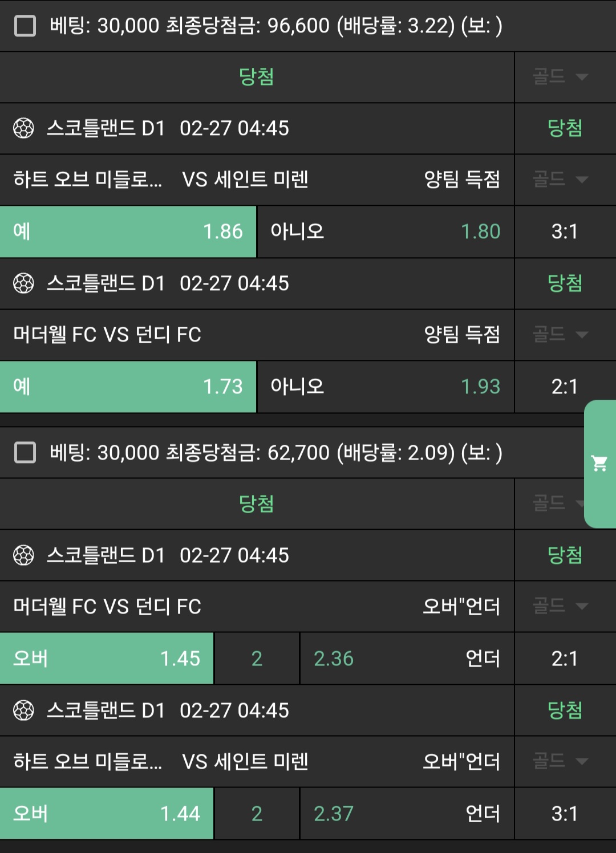616x853 pixels.
Task: Select the 아니오 option with odds 1.93
Action: point(386,387)
